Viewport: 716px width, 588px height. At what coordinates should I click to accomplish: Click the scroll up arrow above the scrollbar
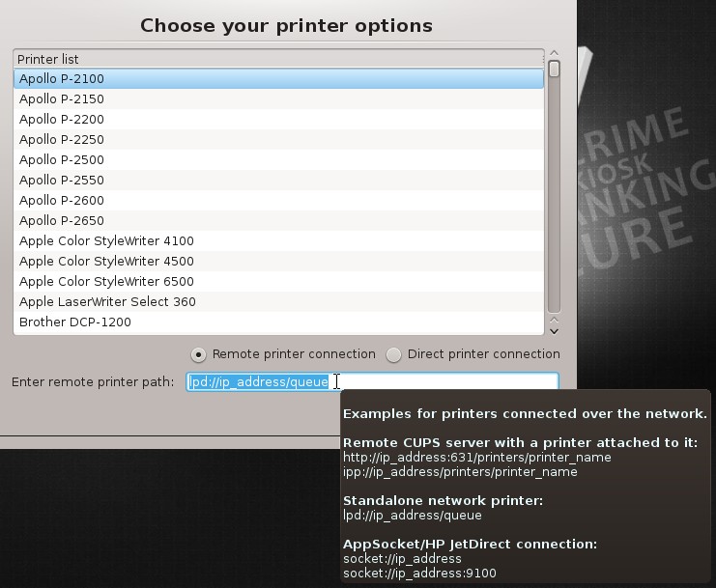coord(554,53)
